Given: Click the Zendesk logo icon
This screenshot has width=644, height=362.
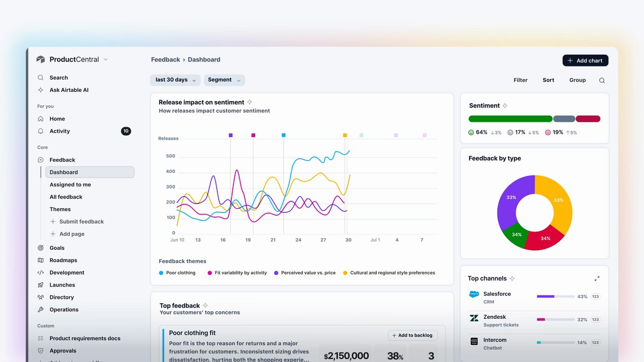Looking at the screenshot, I should coord(474,318).
